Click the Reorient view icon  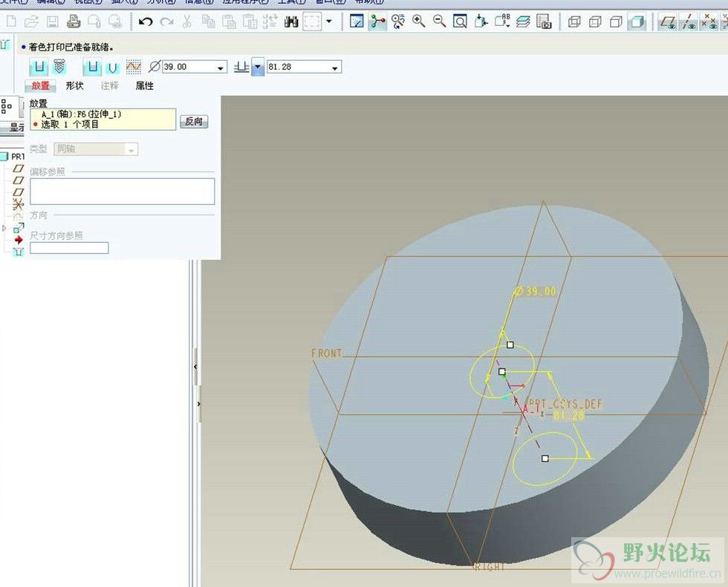coord(481,22)
